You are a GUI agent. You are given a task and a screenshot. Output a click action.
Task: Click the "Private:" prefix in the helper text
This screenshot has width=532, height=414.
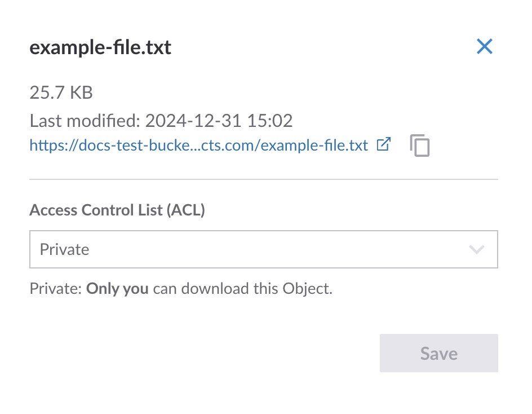[56, 289]
